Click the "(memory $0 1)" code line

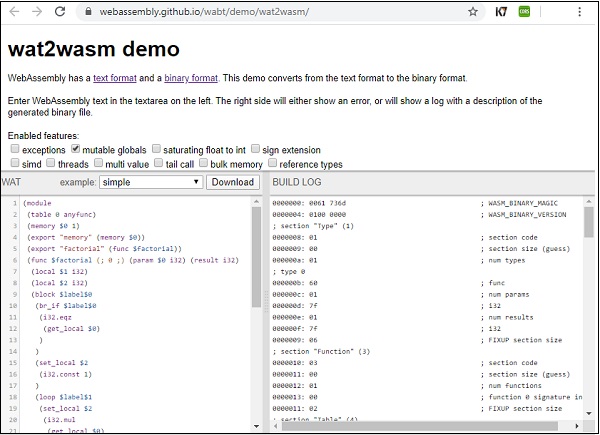53,226
